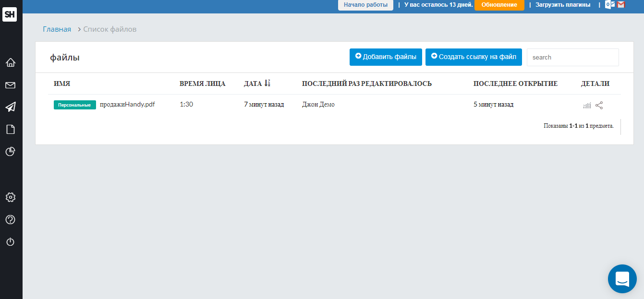Click the Начало работы button
The width and height of the screenshot is (644, 299).
click(365, 5)
